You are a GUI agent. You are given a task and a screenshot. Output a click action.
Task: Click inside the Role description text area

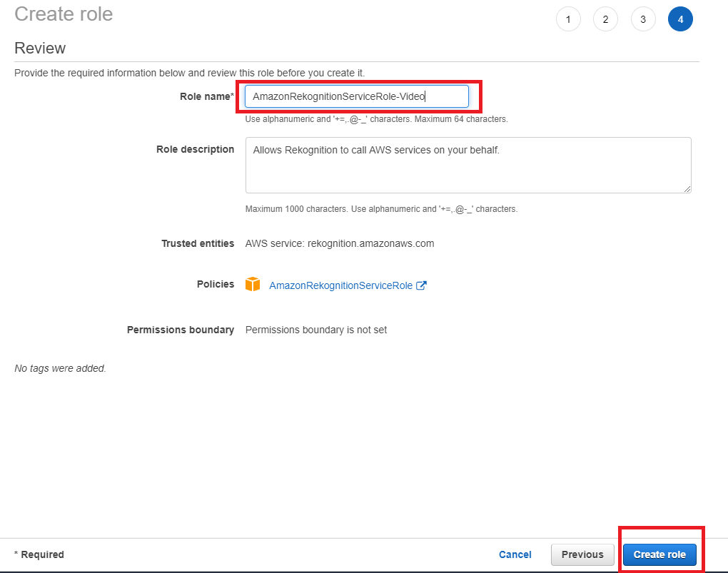467,165
